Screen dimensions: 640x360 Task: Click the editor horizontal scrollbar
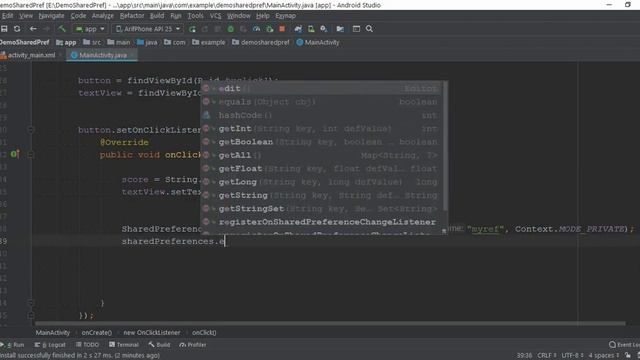tap(330, 323)
